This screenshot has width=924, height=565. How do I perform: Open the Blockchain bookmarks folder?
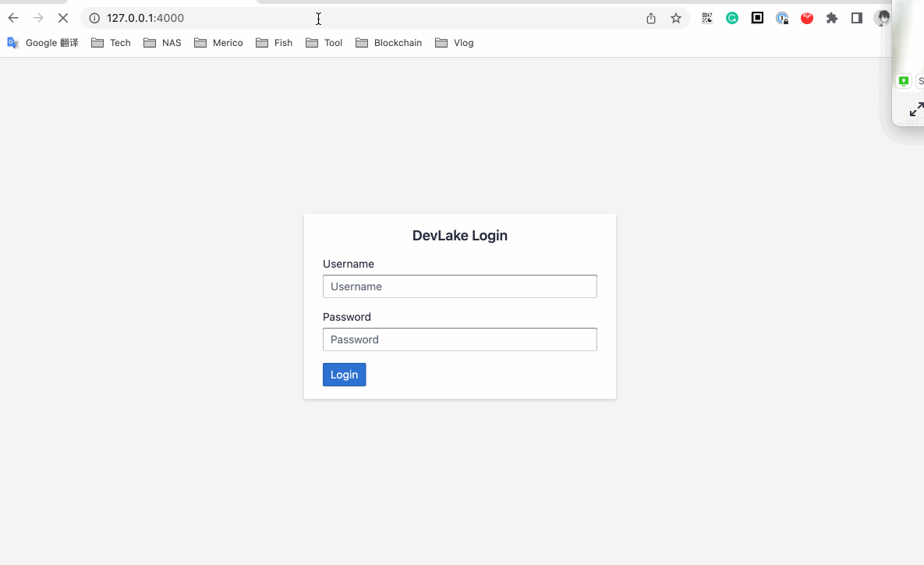[x=388, y=43]
